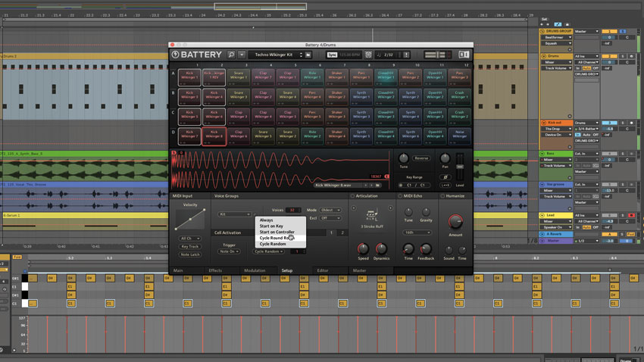The height and width of the screenshot is (362, 644).
Task: Click the Post button on A Reverb
Action: coord(630,234)
